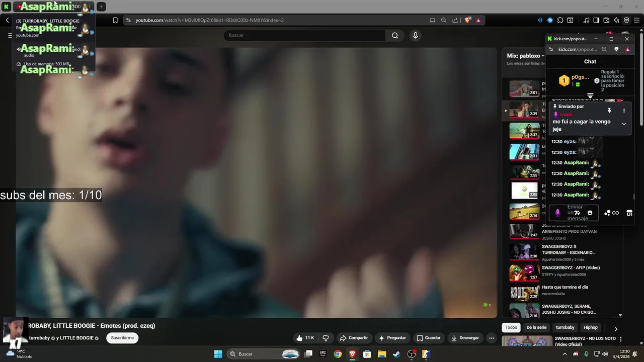Image resolution: width=644 pixels, height=362 pixels.
Task: Go back to previous page
Action: tap(7, 20)
